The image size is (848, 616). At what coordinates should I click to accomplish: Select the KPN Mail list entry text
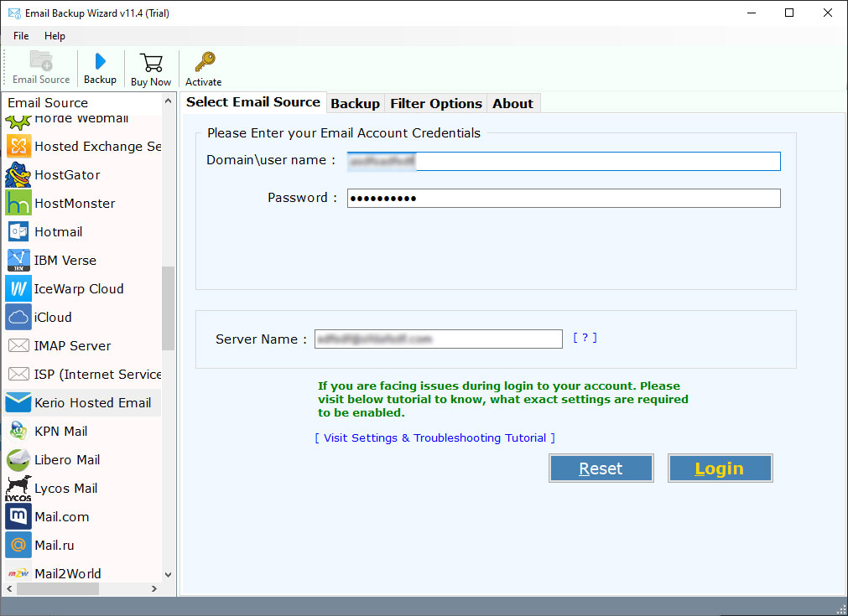click(x=60, y=431)
